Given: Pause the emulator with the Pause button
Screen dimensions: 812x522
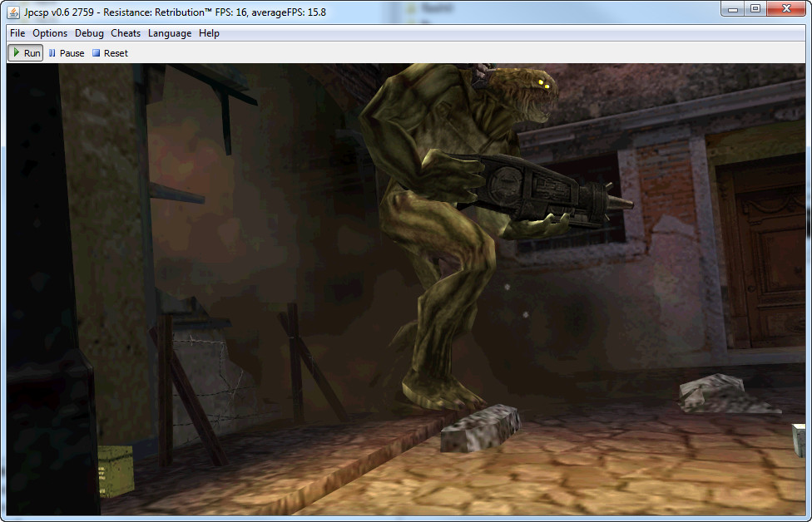Looking at the screenshot, I should click(x=67, y=53).
